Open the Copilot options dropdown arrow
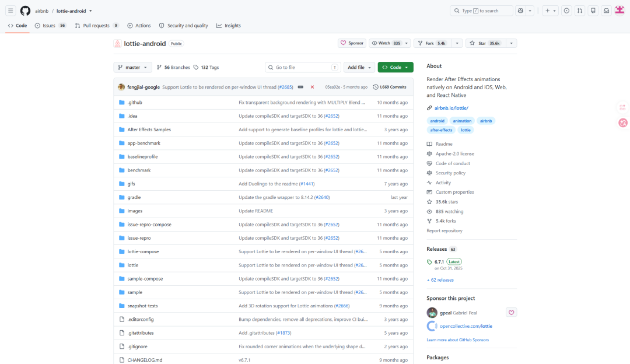Image resolution: width=630 pixels, height=364 pixels. pos(530,11)
